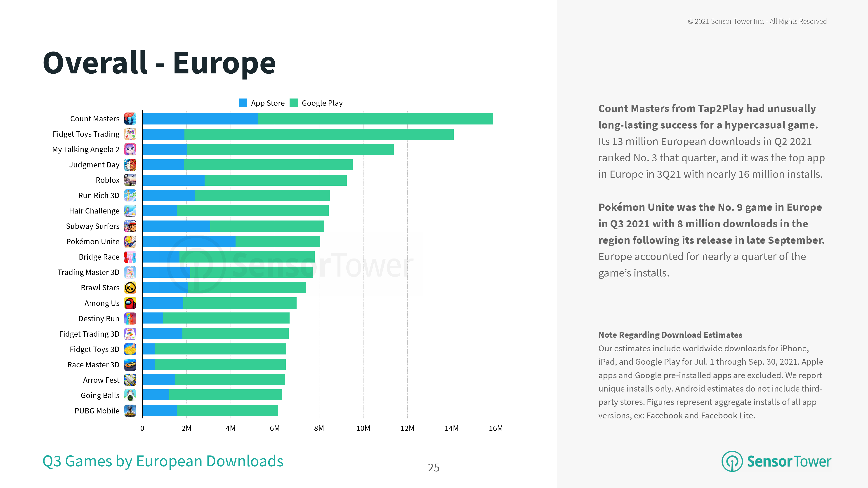
Task: Select the Brawl Stars icon
Action: (130, 288)
